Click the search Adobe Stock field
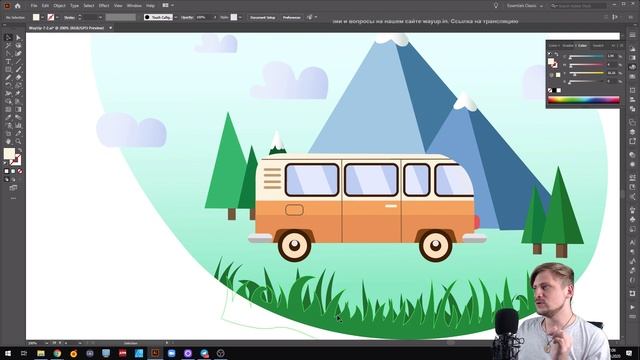Viewport: 640px width, 360px height. click(578, 6)
